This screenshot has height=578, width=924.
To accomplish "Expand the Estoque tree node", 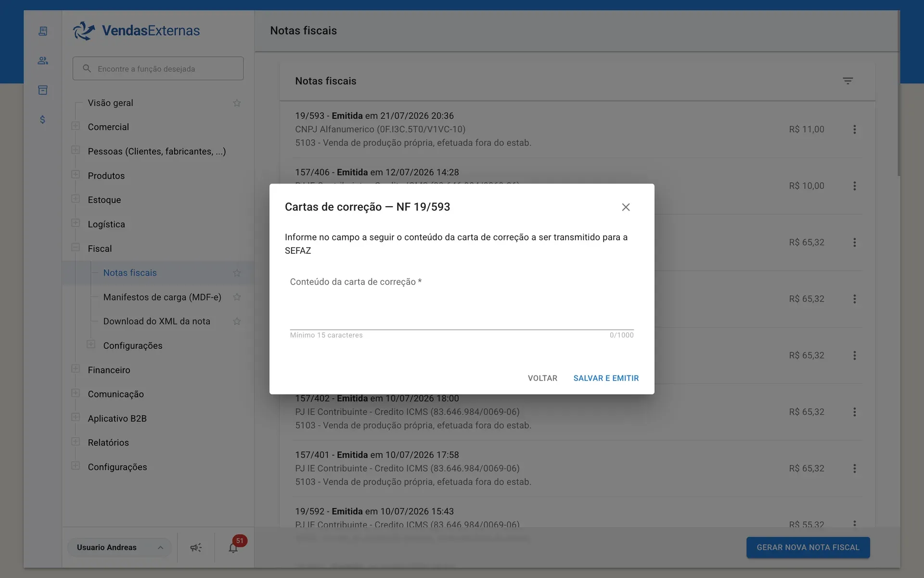I will pos(76,199).
